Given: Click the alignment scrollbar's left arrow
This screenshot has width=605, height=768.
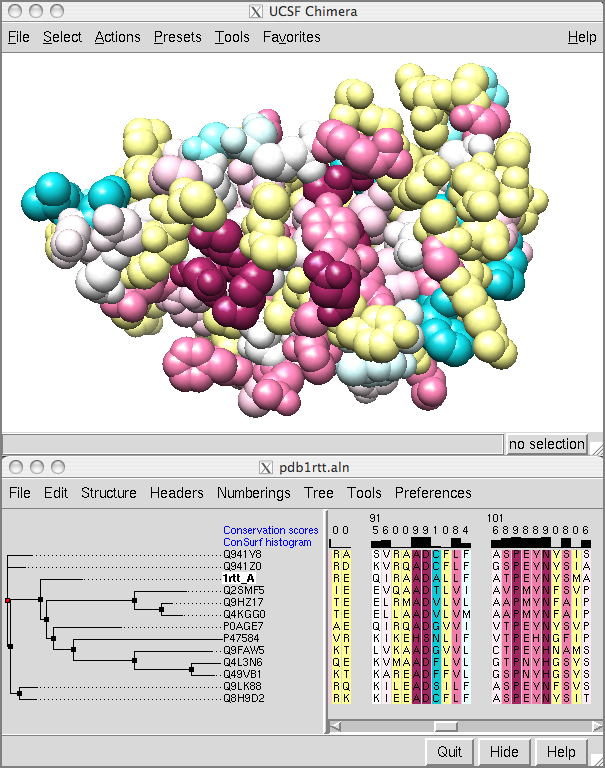Looking at the screenshot, I should (336, 726).
